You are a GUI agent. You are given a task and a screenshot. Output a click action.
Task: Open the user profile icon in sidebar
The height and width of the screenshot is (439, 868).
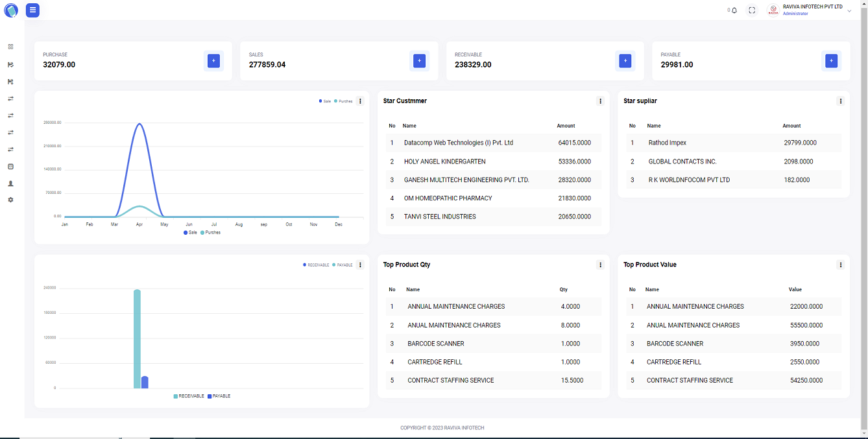(x=10, y=184)
